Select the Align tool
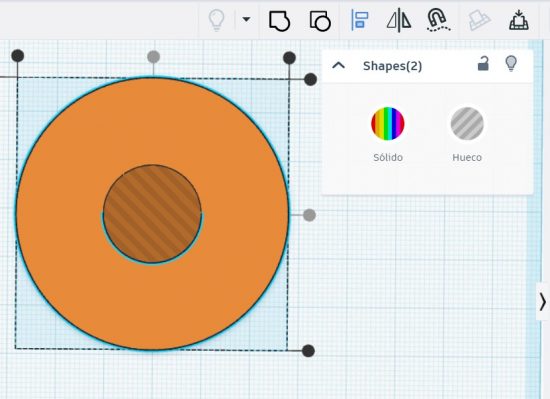This screenshot has width=550, height=399. tap(360, 20)
